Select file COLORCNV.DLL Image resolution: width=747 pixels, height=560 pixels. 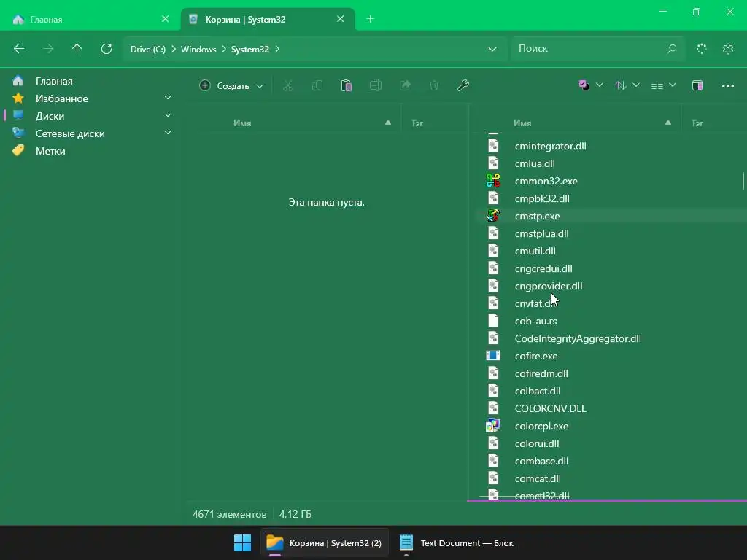pyautogui.click(x=550, y=408)
